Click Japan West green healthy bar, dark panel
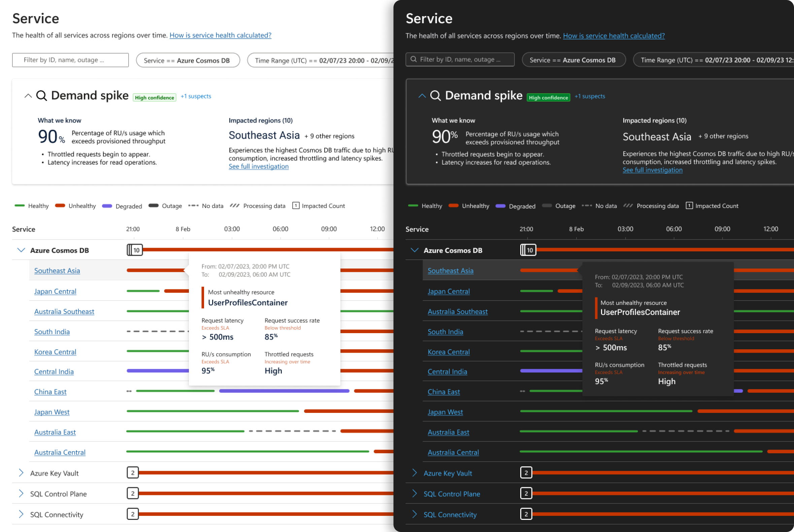Viewport: 794px width, 532px height. point(606,411)
